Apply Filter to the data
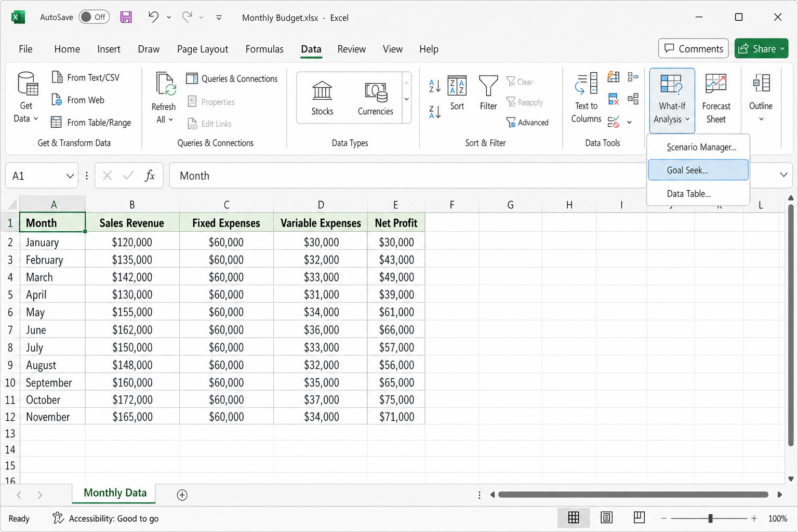Image resolution: width=798 pixels, height=532 pixels. (488, 92)
